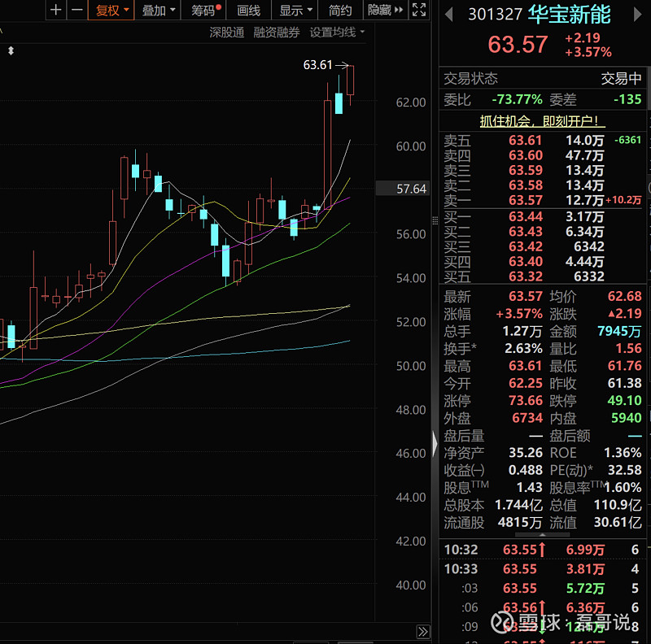Click the 量比 value 1.56

tap(628, 349)
